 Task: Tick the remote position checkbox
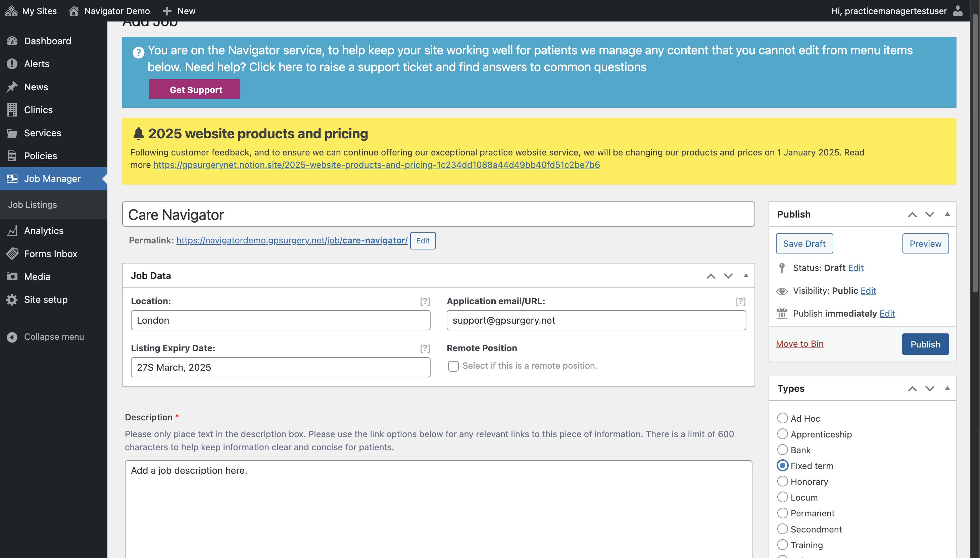pos(453,366)
